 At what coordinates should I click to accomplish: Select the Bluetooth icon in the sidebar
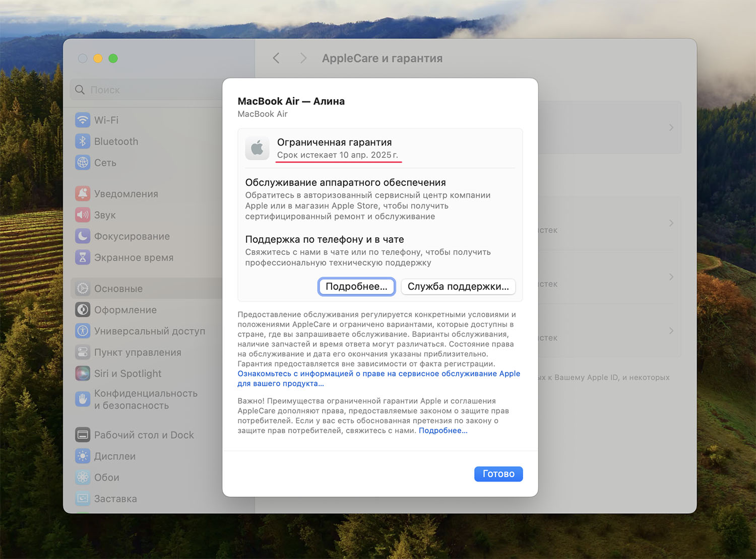[83, 141]
